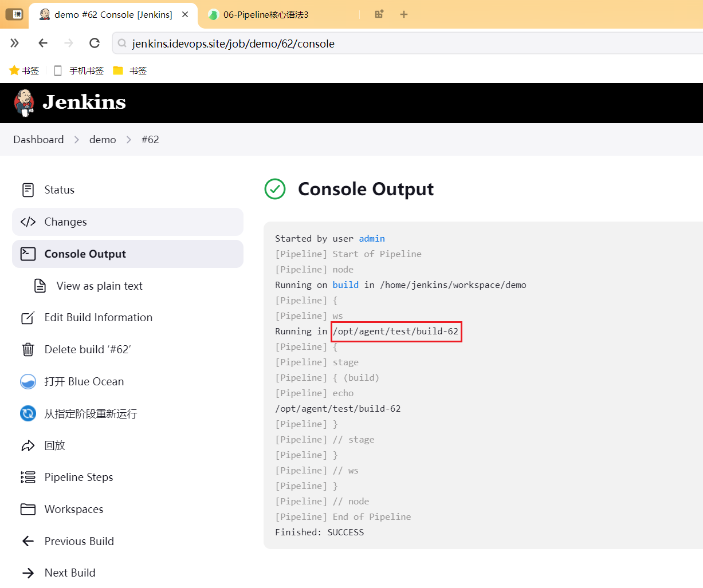Open the Changes menu item
This screenshot has height=588, width=703.
click(x=128, y=222)
